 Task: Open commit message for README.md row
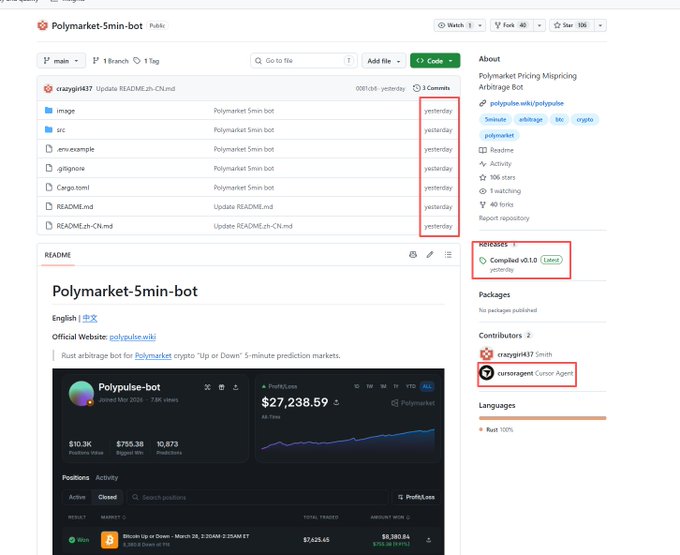pos(243,207)
